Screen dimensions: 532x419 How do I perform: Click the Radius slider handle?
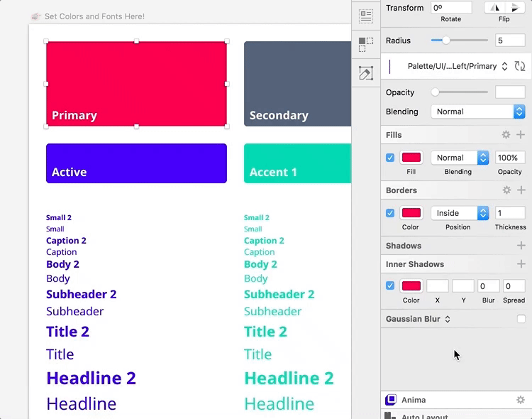pyautogui.click(x=446, y=40)
